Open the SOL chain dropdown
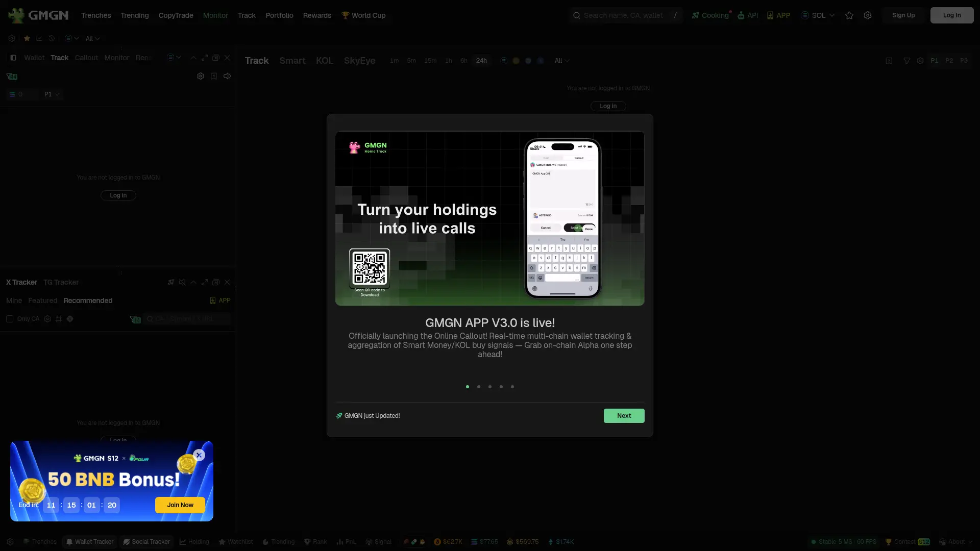This screenshot has height=551, width=980. 818,15
